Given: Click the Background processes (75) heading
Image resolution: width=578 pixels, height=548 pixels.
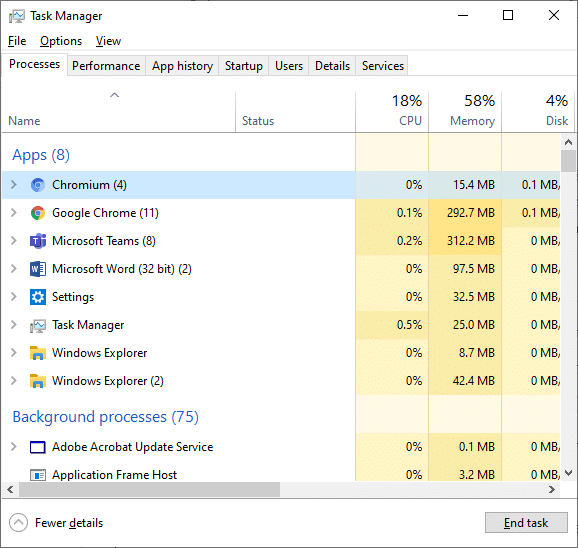Looking at the screenshot, I should click(x=105, y=417).
